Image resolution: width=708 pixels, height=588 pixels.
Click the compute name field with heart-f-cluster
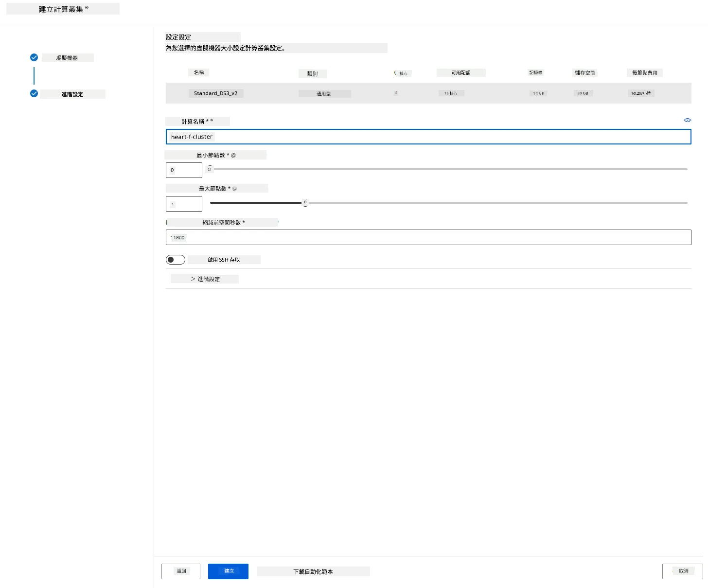pos(428,137)
